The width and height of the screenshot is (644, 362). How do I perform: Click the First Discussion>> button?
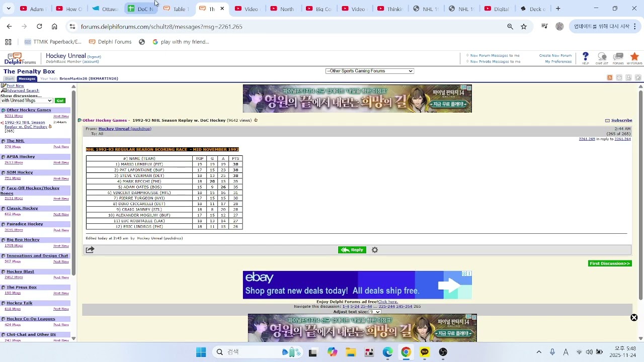tap(610, 263)
